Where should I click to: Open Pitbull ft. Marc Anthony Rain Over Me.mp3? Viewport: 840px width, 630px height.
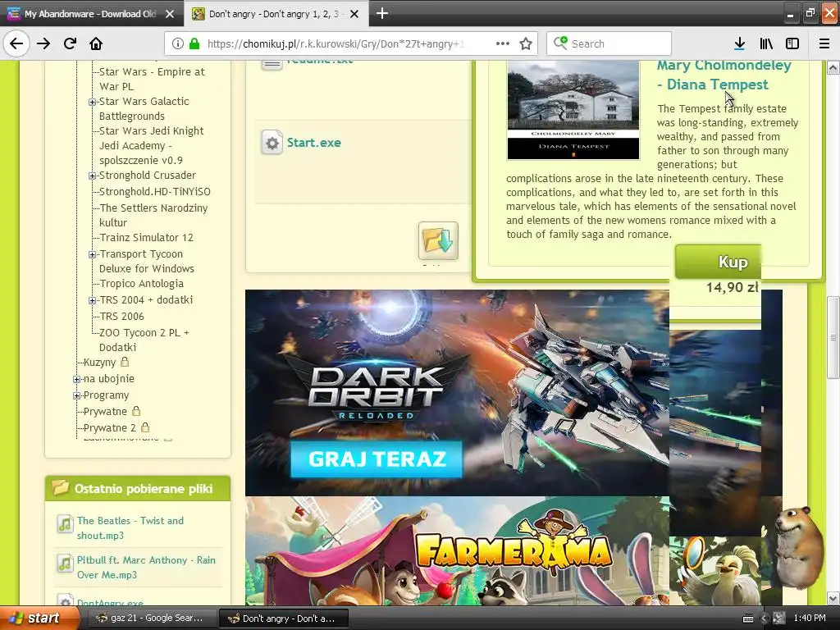tap(146, 568)
